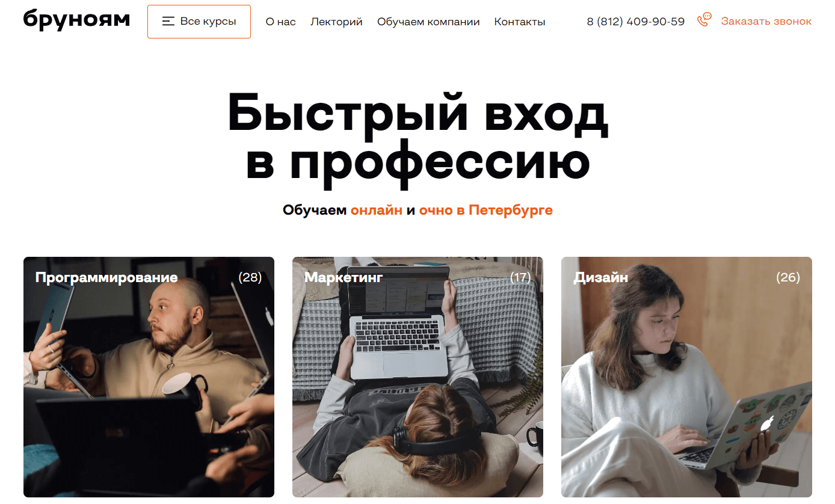This screenshot has width=835, height=504.
Task: Follow очно в Петербурге link
Action: pos(486,210)
